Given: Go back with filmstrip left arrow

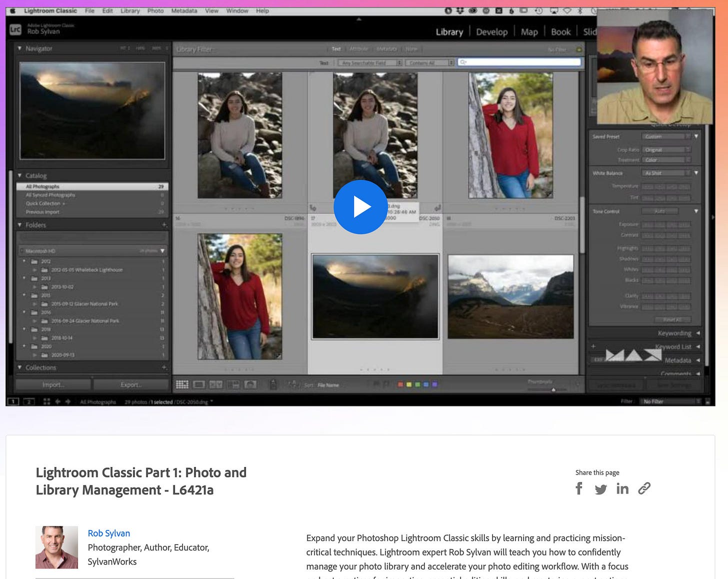Looking at the screenshot, I should point(58,401).
